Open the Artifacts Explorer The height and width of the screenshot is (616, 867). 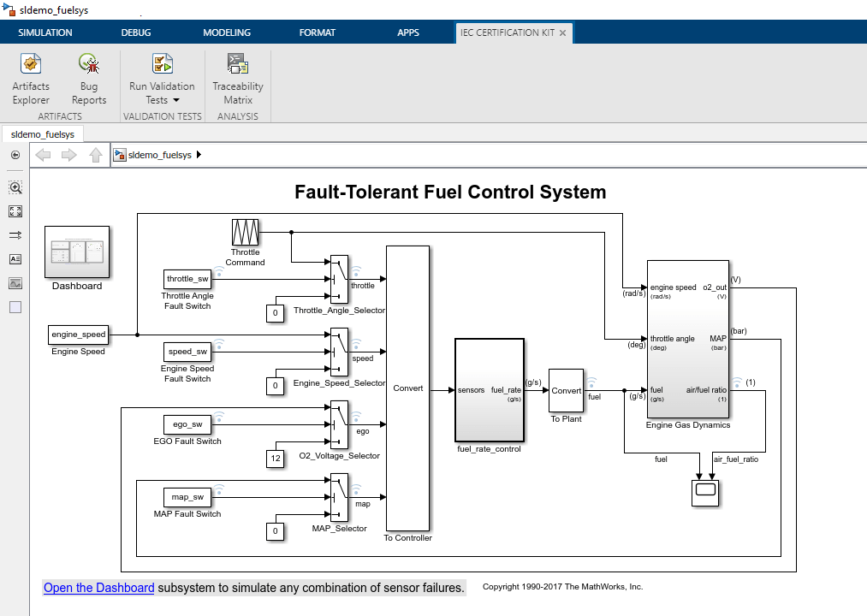[x=30, y=77]
